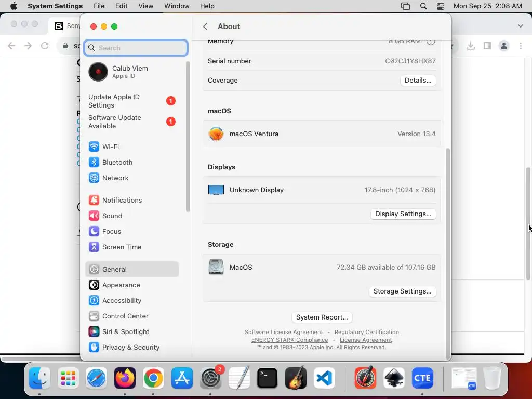The image size is (532, 399).
Task: Open the License Agreement link
Action: click(x=366, y=340)
